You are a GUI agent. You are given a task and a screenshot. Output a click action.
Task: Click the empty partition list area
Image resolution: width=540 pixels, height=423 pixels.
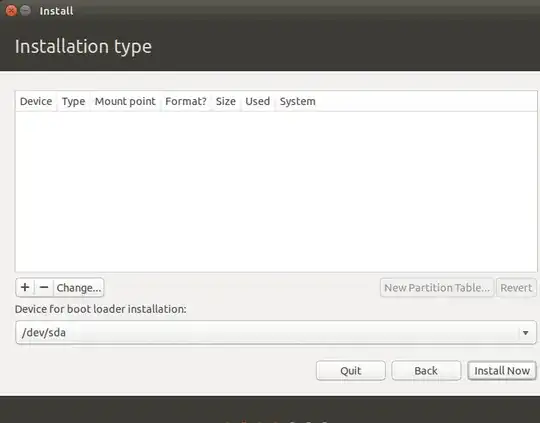click(x=276, y=192)
